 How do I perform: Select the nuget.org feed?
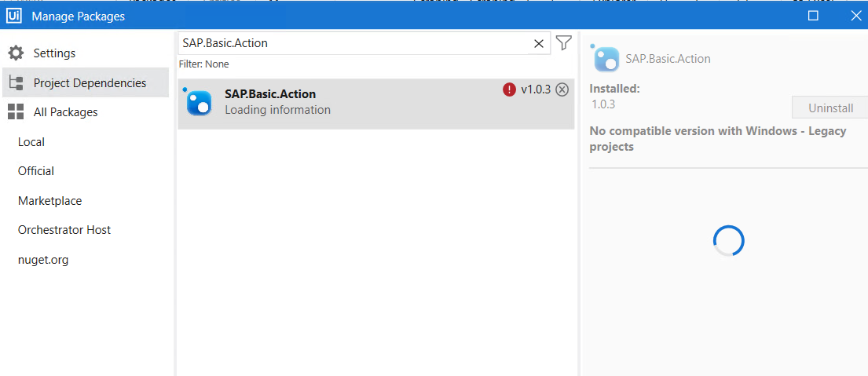pos(43,260)
